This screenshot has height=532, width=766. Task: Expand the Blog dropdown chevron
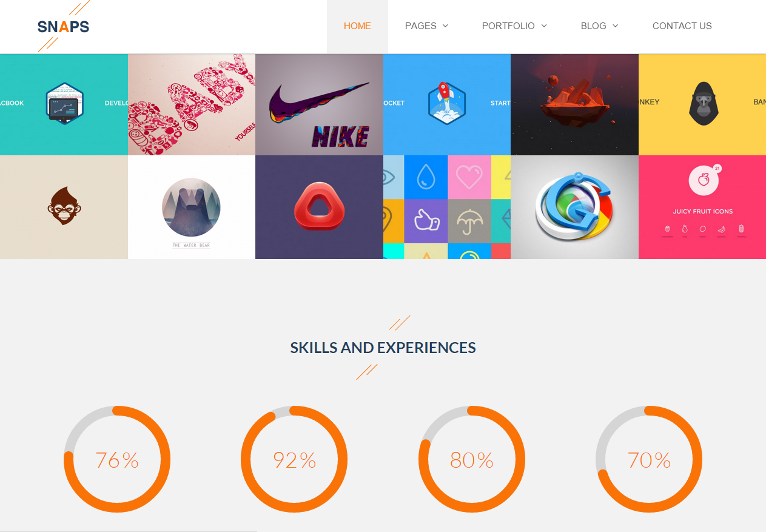click(x=615, y=25)
